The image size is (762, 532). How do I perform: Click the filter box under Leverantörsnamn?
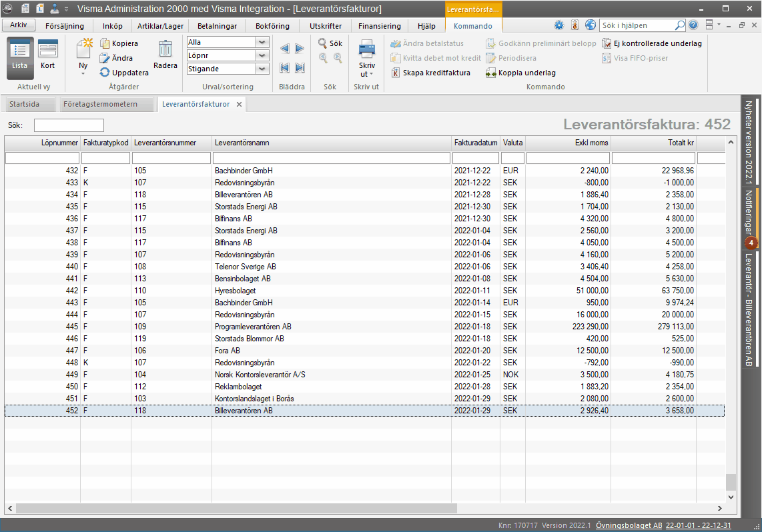coord(332,158)
